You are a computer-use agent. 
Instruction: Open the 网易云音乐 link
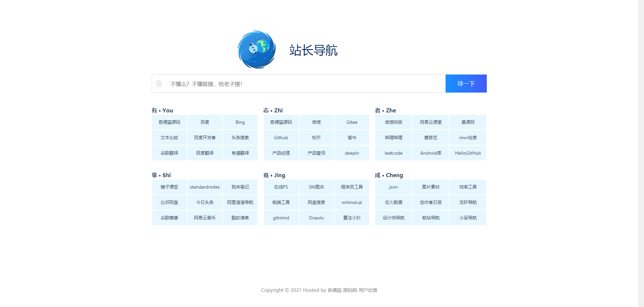(x=205, y=218)
